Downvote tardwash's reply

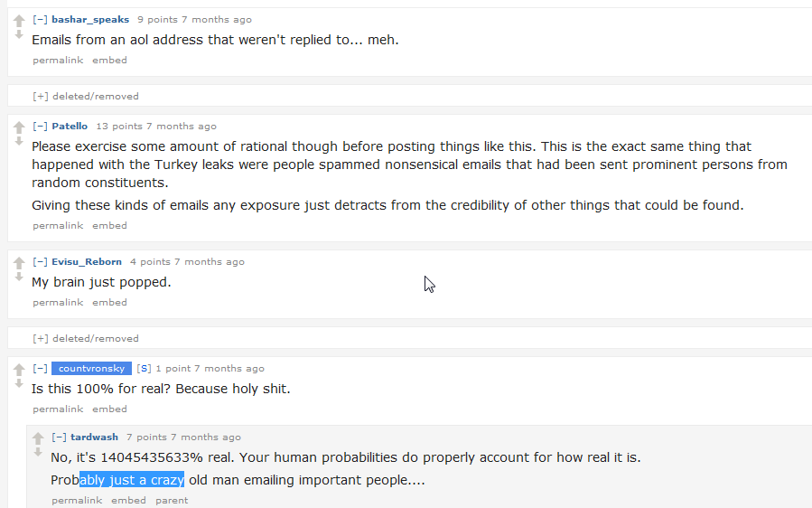coord(38,452)
